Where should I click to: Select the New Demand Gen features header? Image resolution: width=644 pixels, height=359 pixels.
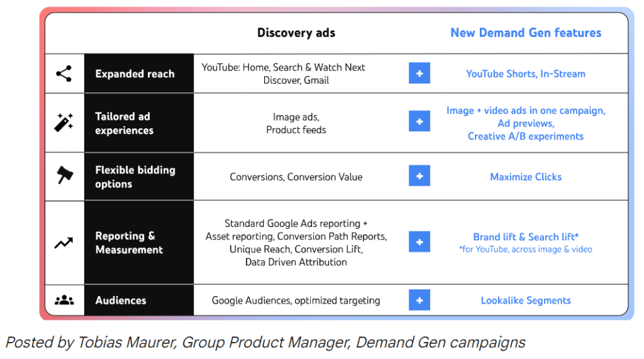click(526, 33)
